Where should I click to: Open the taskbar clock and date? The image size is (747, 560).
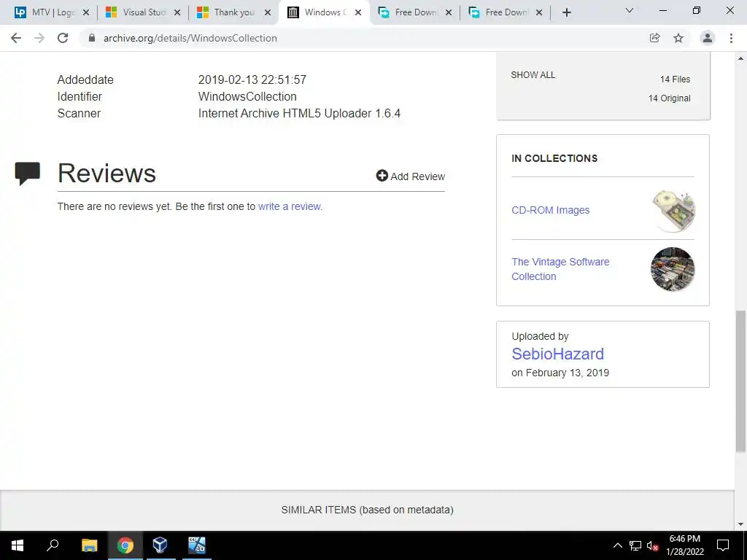pyautogui.click(x=684, y=545)
